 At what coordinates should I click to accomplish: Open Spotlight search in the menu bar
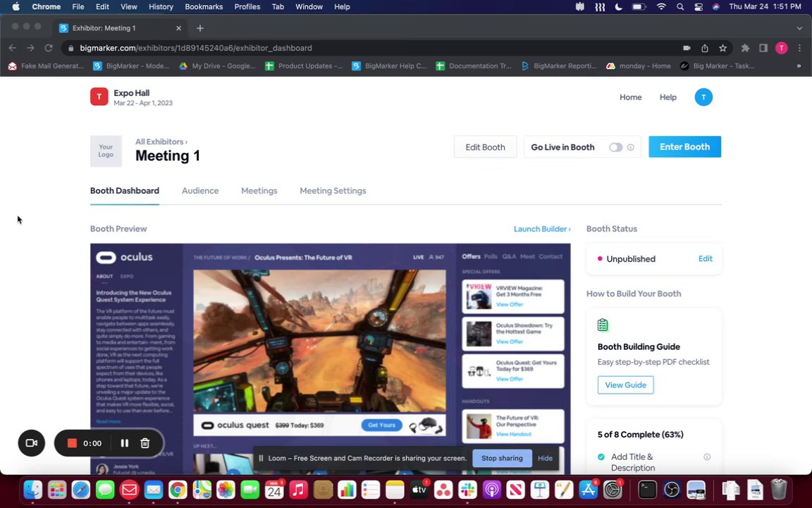click(680, 7)
